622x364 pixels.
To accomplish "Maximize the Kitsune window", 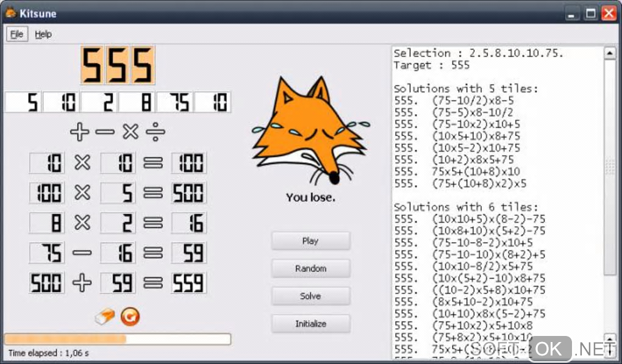I will click(x=591, y=13).
